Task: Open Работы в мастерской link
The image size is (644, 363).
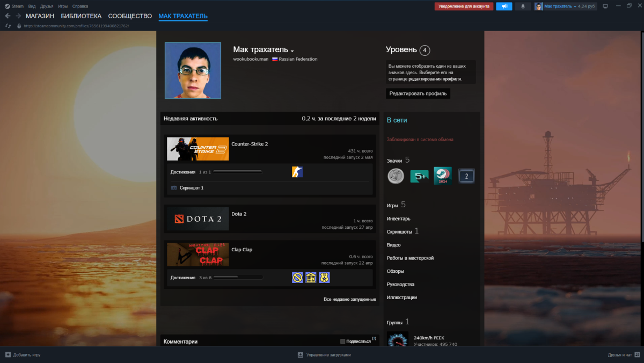Action: tap(410, 258)
